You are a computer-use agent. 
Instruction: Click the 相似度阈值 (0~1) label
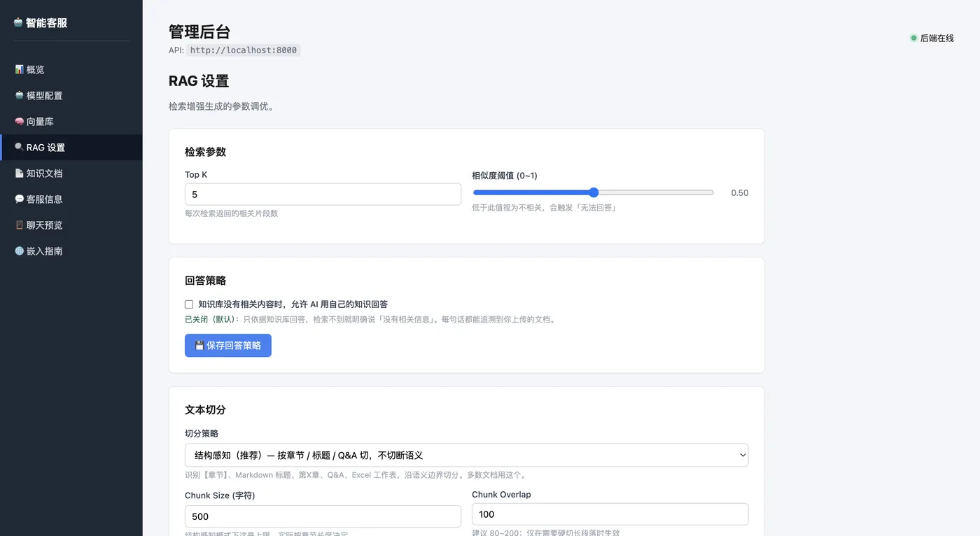pyautogui.click(x=505, y=176)
